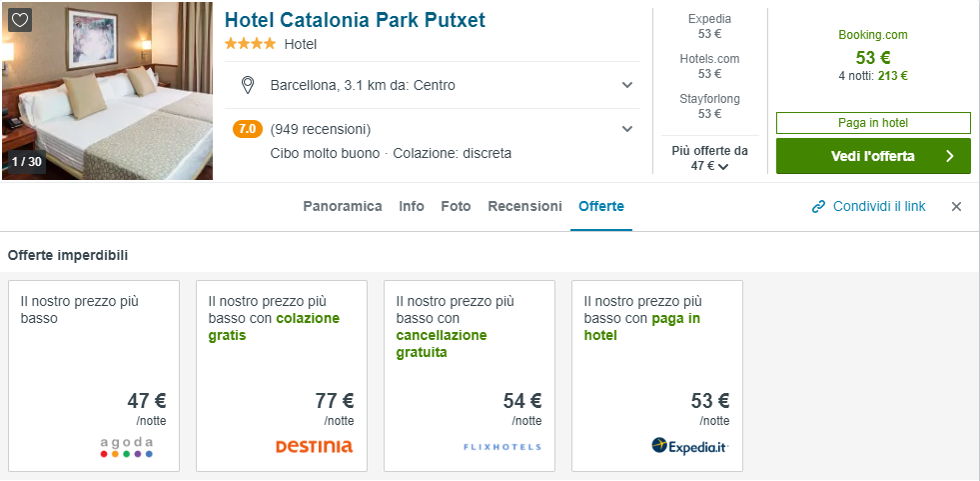
Task: Expand the Barcellona location details
Action: [x=627, y=85]
